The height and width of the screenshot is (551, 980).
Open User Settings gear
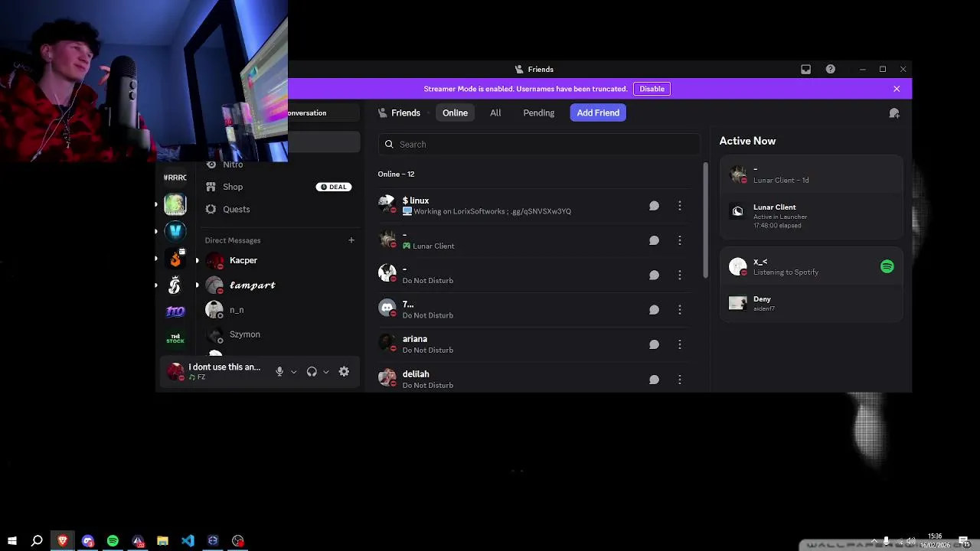tap(344, 372)
